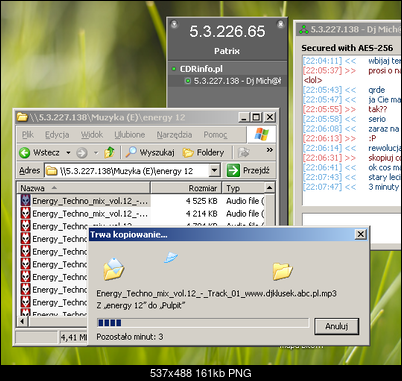The height and width of the screenshot is (381, 402).
Task: Click 4 525 KB size cell
Action: (x=201, y=201)
